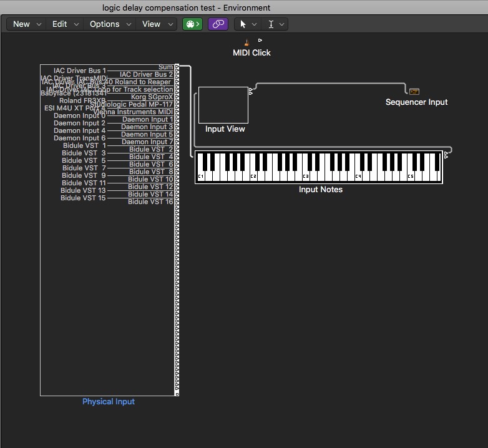The height and width of the screenshot is (448, 488).
Task: Click the Bidule VST 4 port label
Action: click(x=151, y=157)
